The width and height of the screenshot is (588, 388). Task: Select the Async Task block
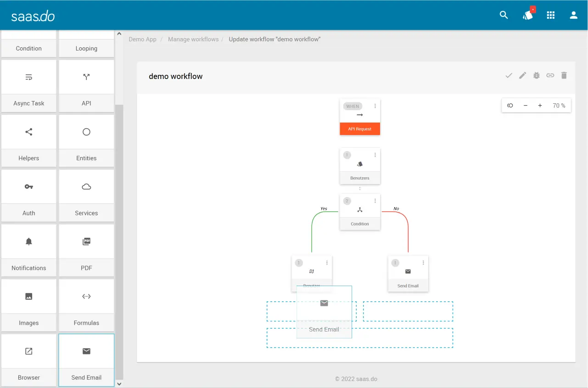(29, 86)
